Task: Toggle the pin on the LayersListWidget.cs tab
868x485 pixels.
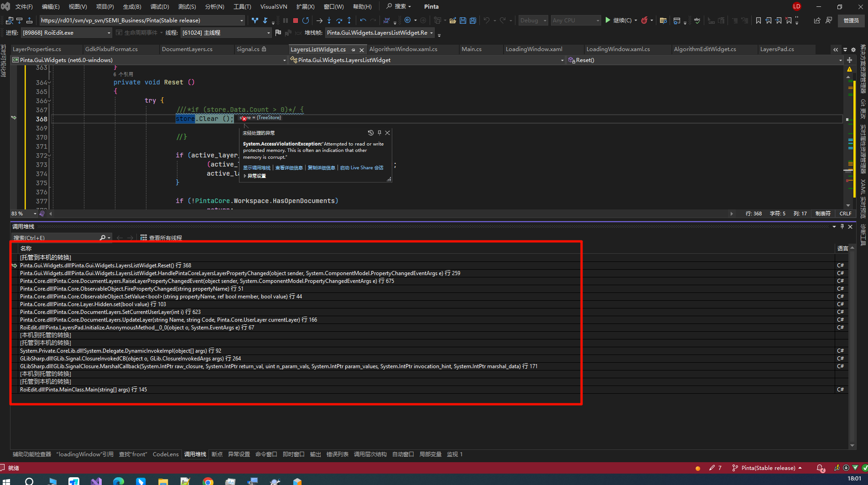Action: click(353, 50)
